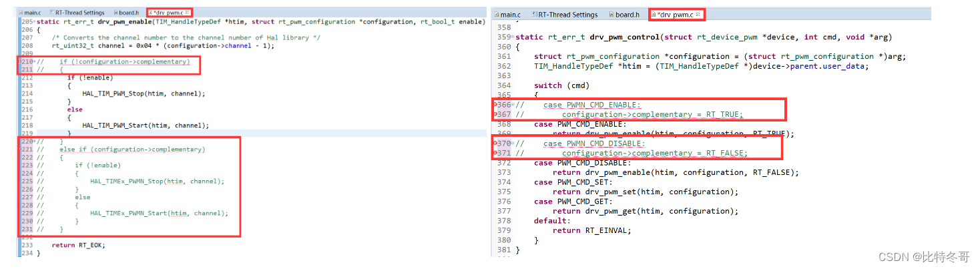Click 'HAL_TIM_PWM_Start(htim, channel);' on line 218
The width and height of the screenshot is (980, 269).
coord(146,125)
